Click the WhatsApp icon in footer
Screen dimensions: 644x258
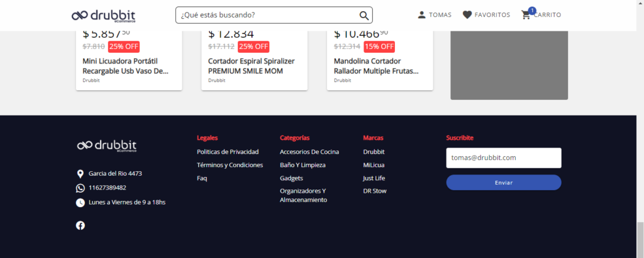pyautogui.click(x=80, y=188)
